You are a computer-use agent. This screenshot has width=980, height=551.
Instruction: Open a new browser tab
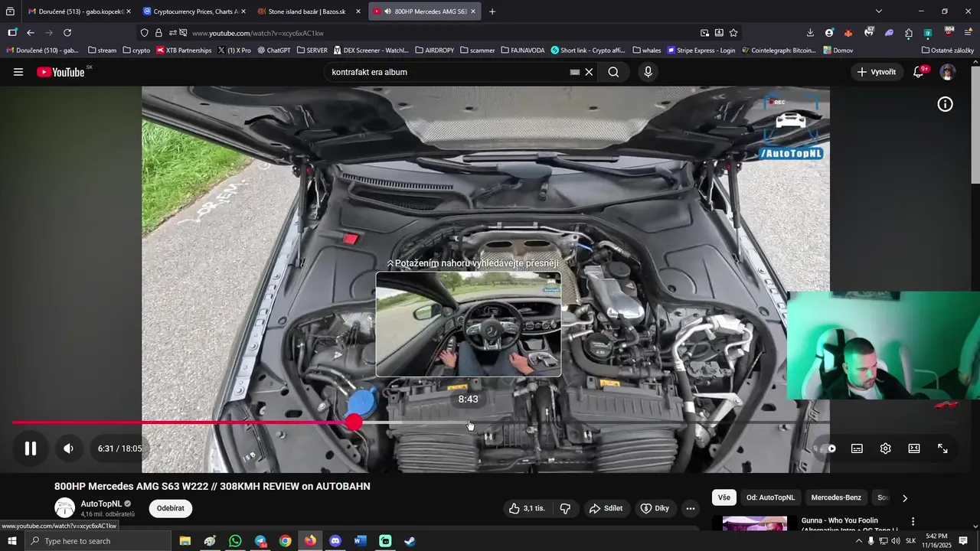(x=492, y=11)
